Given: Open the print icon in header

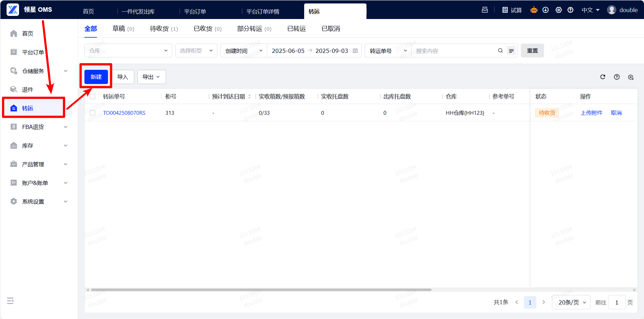Looking at the screenshot, I should [x=485, y=10].
